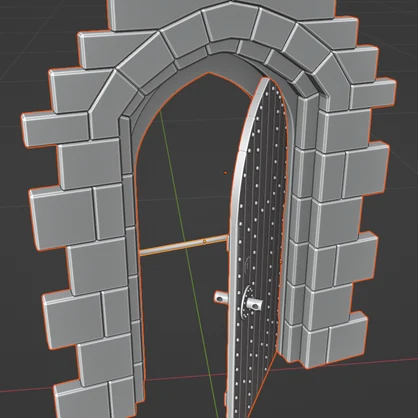
Task: Click empty dark viewport space inside the archway
Action: (187, 150)
